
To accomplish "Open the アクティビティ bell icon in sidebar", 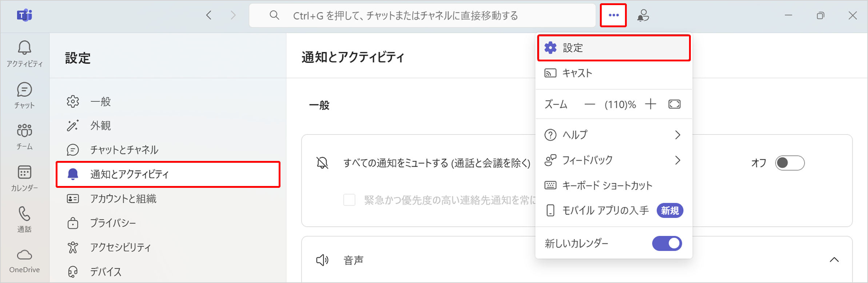I will [24, 53].
